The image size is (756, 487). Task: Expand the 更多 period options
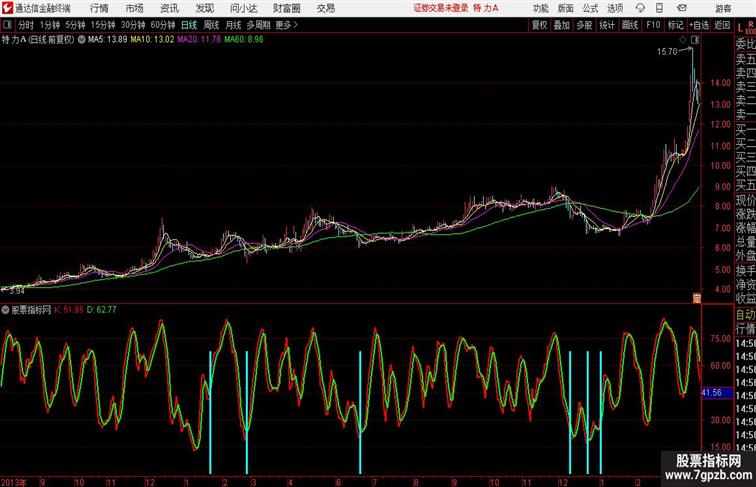coord(287,25)
